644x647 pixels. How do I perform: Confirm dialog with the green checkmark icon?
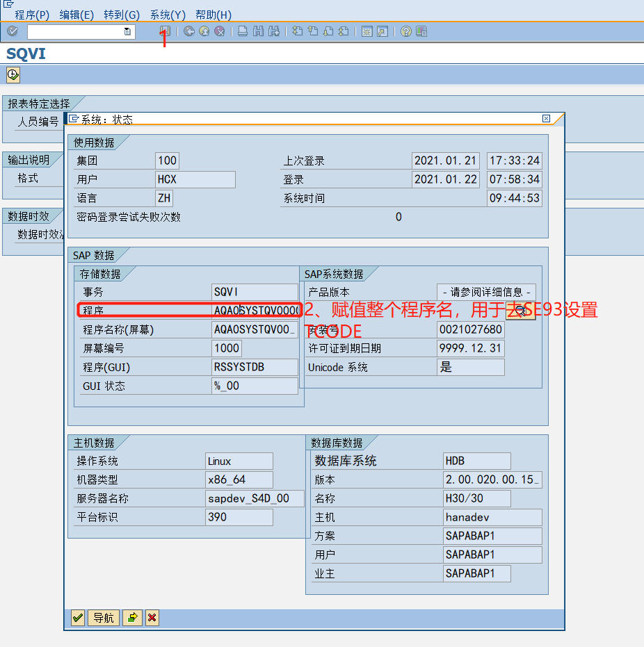77,617
